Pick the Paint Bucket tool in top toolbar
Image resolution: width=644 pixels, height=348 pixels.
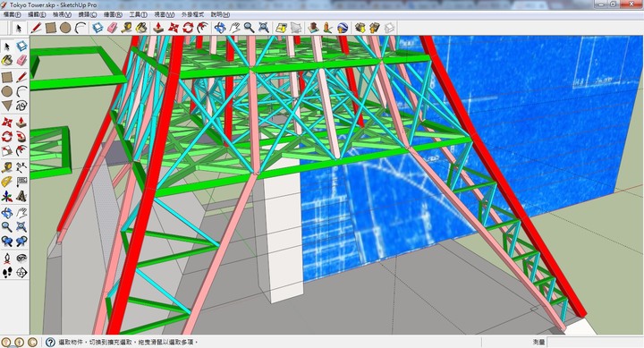click(x=141, y=28)
